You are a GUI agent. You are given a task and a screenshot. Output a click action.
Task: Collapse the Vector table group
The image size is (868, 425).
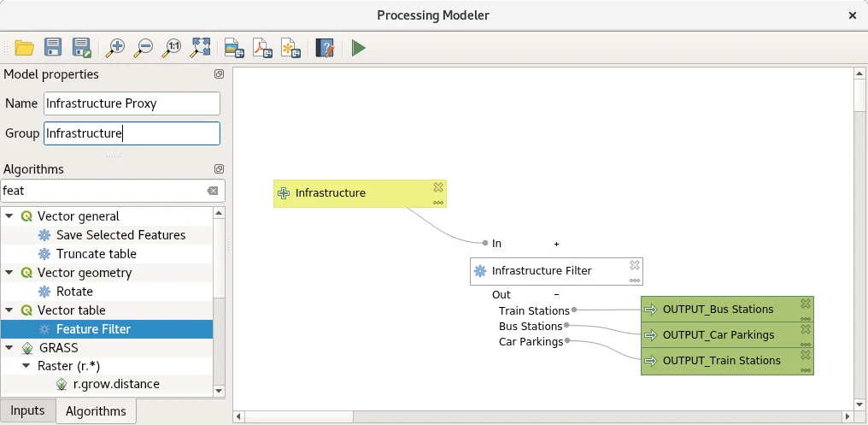[9, 310]
